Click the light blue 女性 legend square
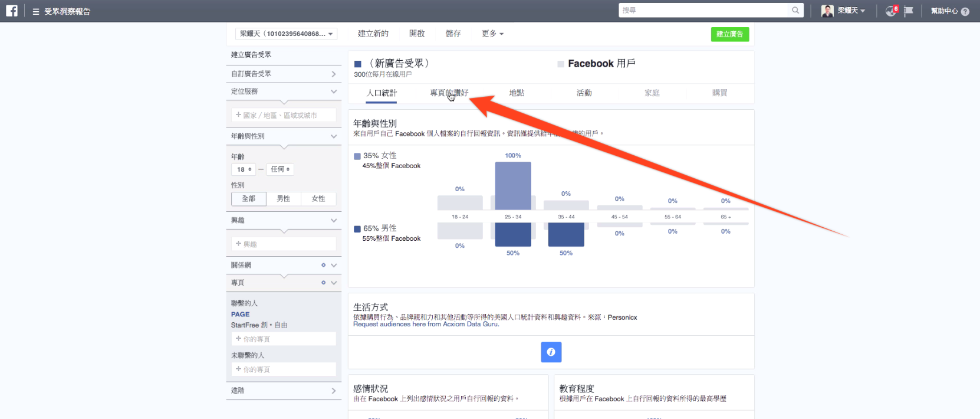This screenshot has height=419, width=980. point(357,156)
